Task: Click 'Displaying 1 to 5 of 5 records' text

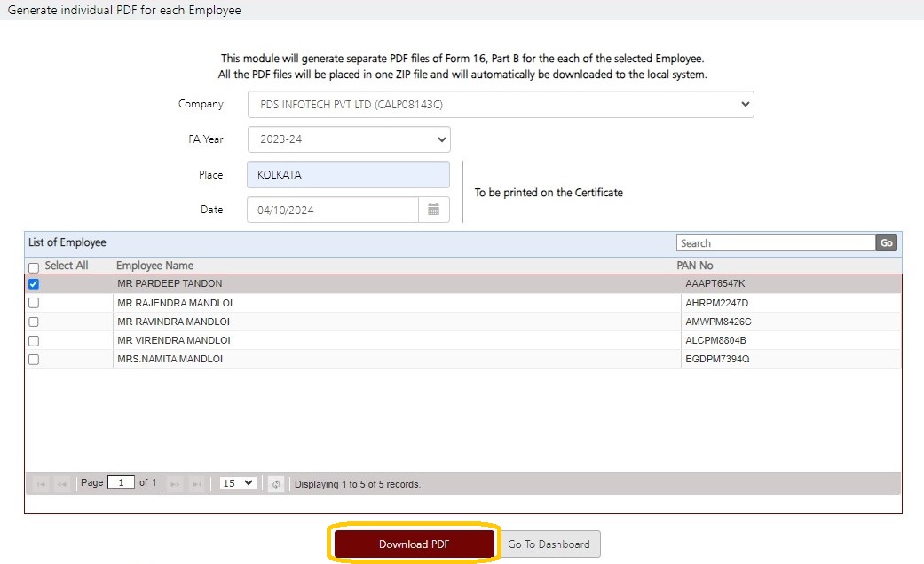Action: pyautogui.click(x=358, y=484)
